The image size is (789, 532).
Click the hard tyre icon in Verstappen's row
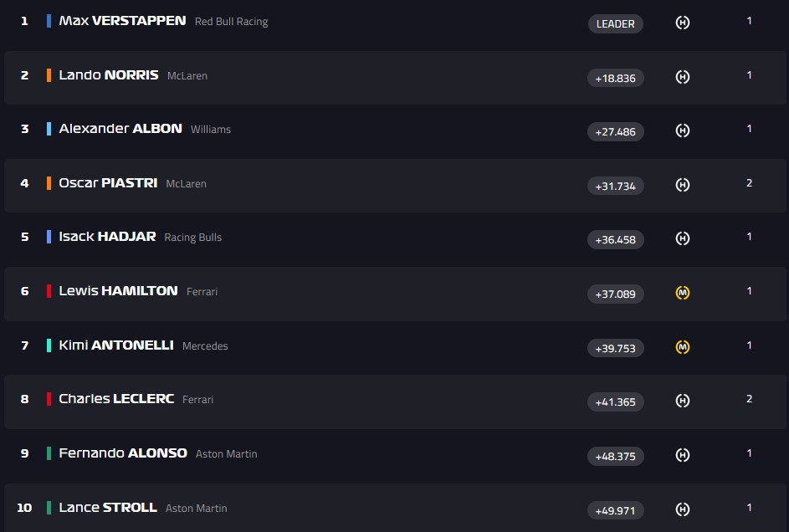point(682,23)
